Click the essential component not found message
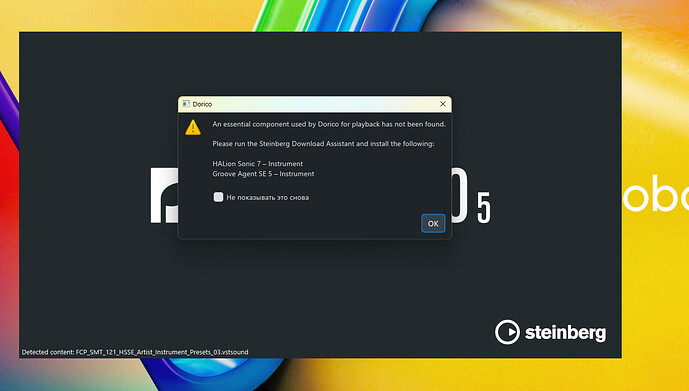Viewport: 689px width, 391px height. [329, 124]
